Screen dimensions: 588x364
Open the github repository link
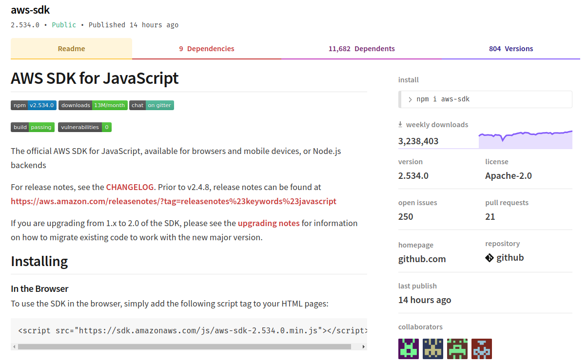(510, 258)
